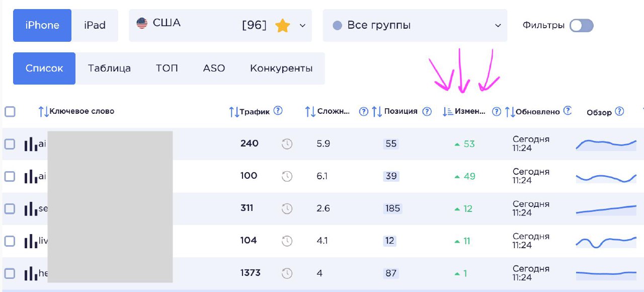Screen dimensions: 644x292
Task: Click the star icon near the [96] counter
Action: pyautogui.click(x=283, y=24)
